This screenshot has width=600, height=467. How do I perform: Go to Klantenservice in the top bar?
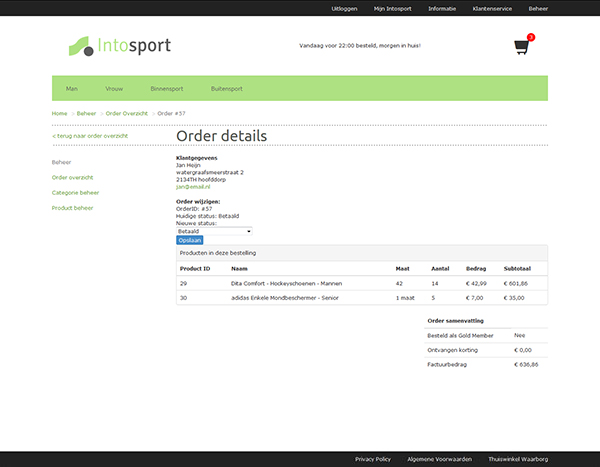[x=492, y=8]
